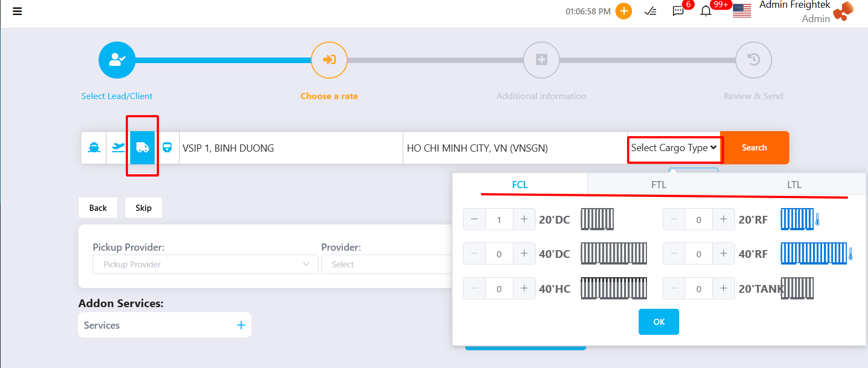Click the orange plus quick-add button

[624, 11]
